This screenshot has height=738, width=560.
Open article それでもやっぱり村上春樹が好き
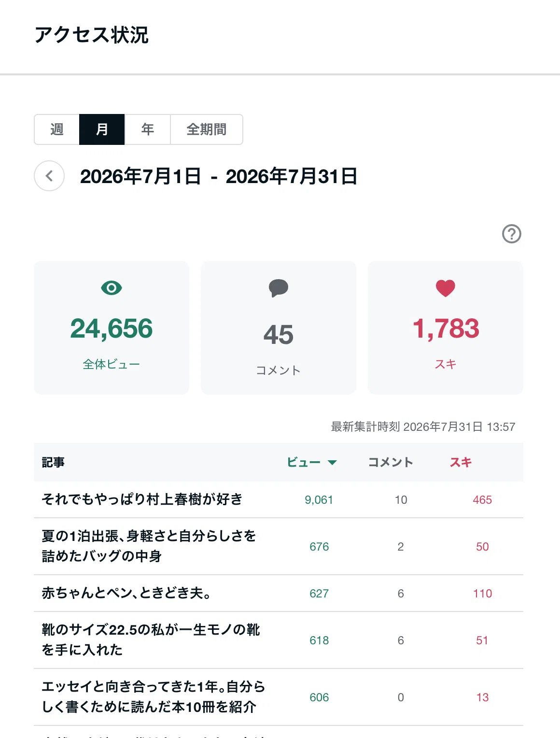(x=142, y=499)
